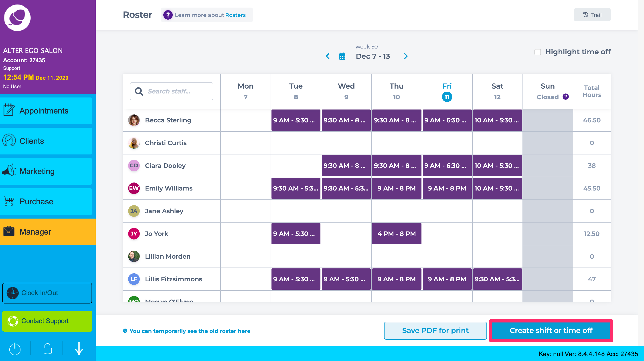This screenshot has width=644, height=361.
Task: Click inside the Search staff field
Action: point(175,91)
